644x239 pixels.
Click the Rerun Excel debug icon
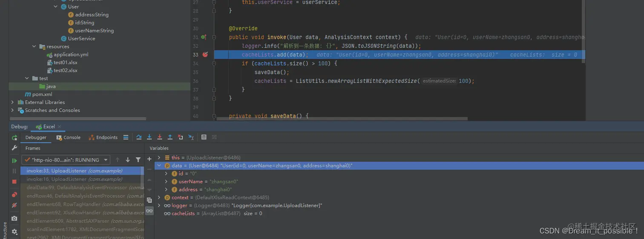[14, 138]
